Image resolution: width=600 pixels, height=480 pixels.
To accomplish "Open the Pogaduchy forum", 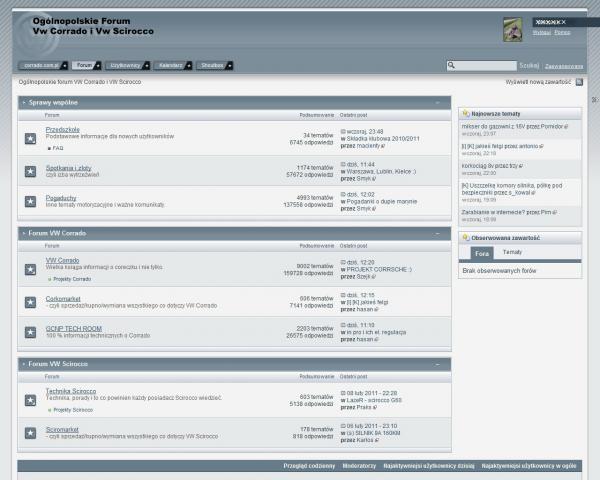I will (61, 198).
